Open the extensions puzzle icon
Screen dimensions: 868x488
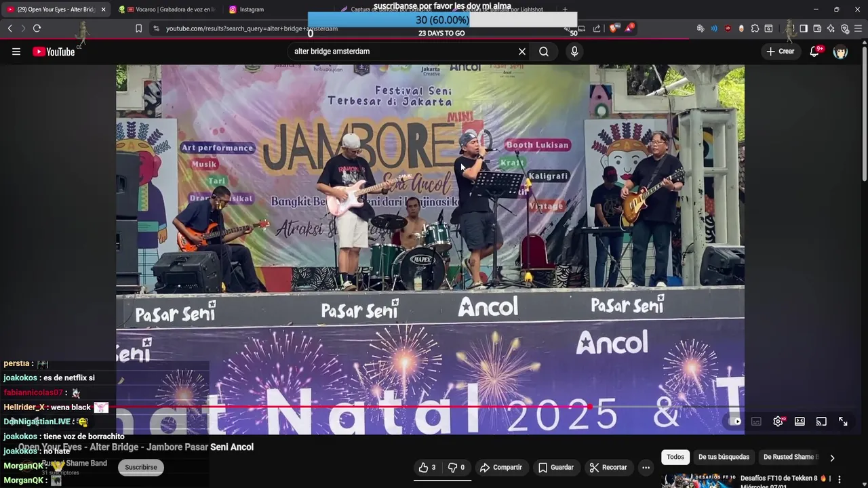755,28
